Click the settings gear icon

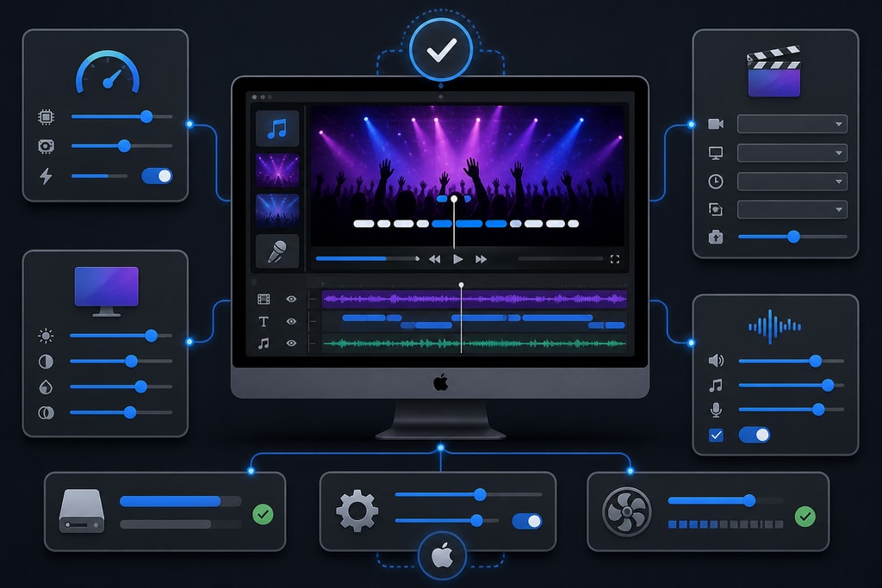coord(357,511)
